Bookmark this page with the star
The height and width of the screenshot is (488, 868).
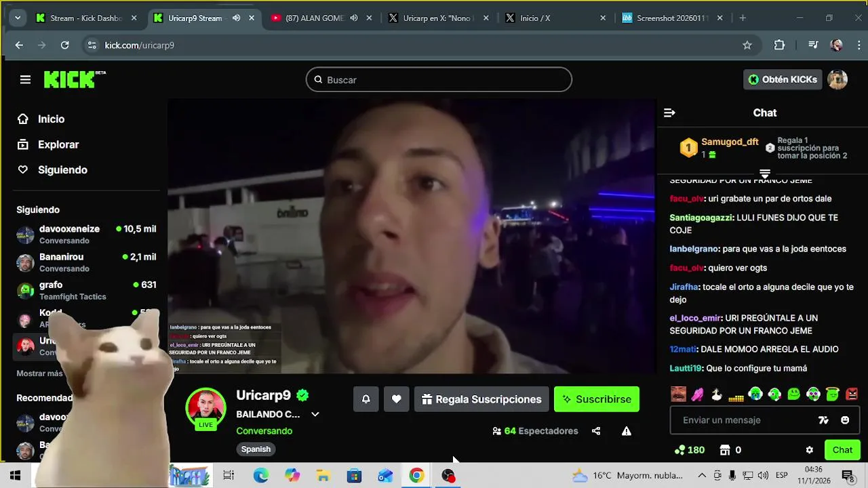point(747,45)
